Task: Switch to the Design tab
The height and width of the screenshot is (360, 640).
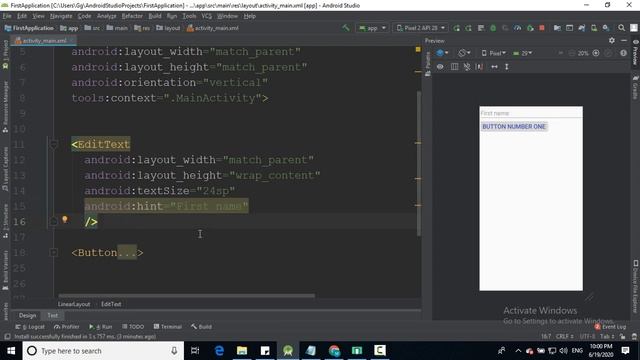Action: click(27, 315)
